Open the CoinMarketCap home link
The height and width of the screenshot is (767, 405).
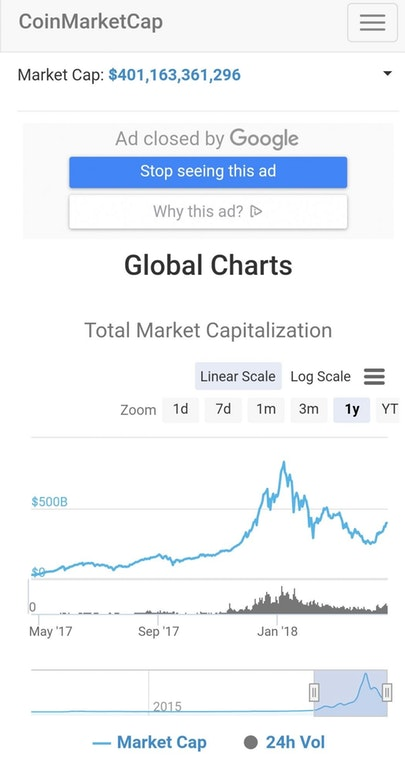coord(90,22)
